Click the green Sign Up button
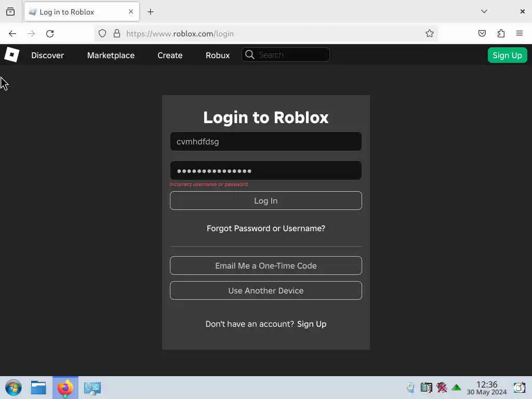The height and width of the screenshot is (399, 532). [x=507, y=55]
